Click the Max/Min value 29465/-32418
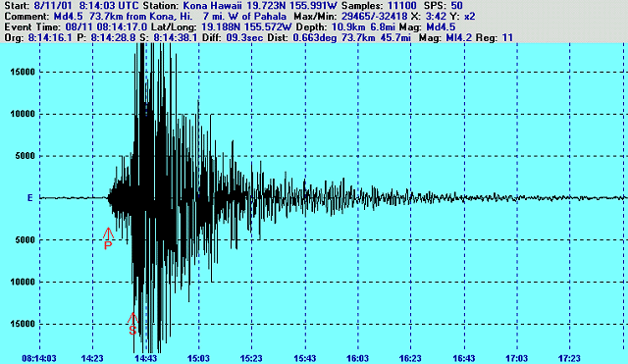The width and height of the screenshot is (628, 364). pos(375,17)
